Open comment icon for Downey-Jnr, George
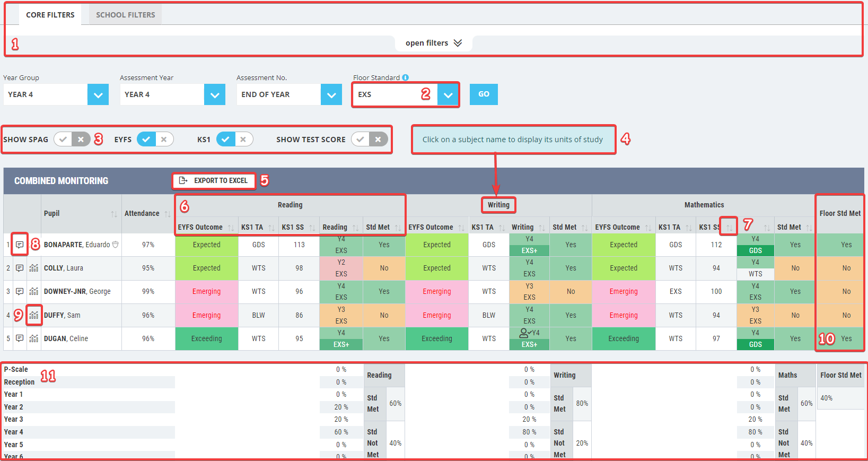 [20, 291]
